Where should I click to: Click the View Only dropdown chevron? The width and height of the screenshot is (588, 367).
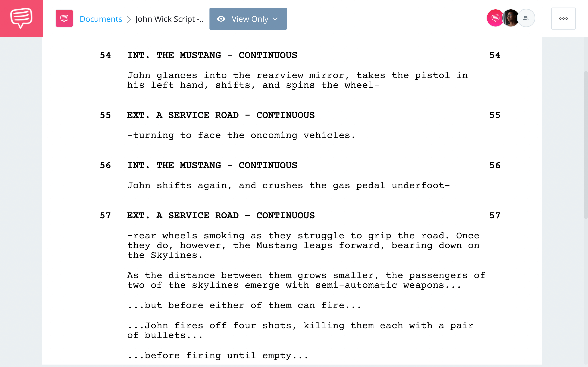276,19
